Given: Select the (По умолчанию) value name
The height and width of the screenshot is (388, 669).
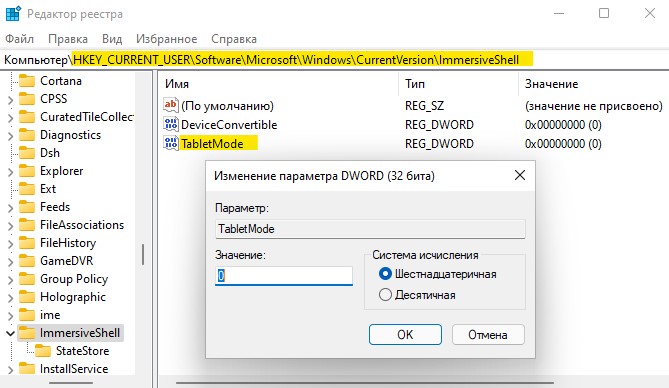Looking at the screenshot, I should coord(227,106).
